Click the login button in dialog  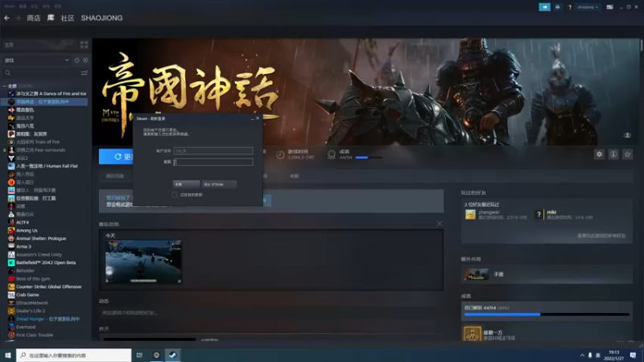186,184
